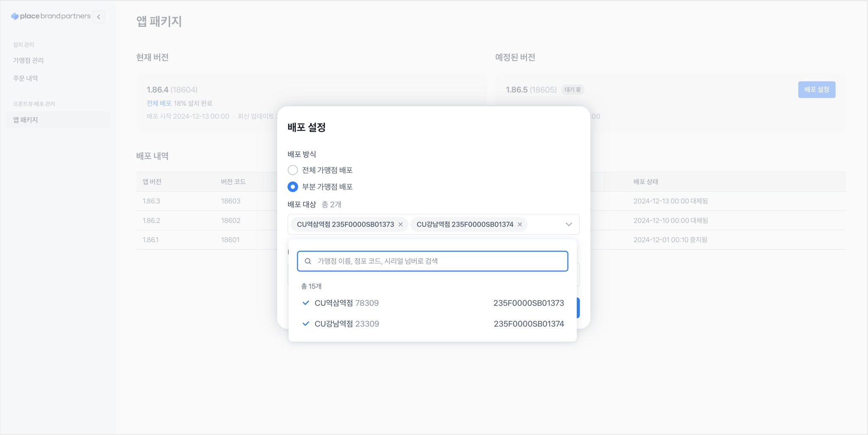
Task: Click the 버전 코드 column header
Action: 233,181
